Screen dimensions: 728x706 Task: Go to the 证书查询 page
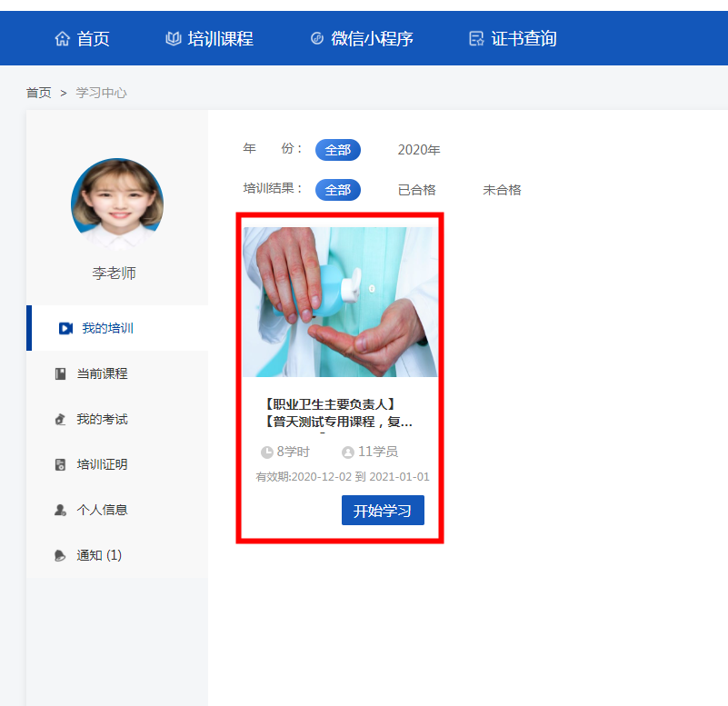[524, 38]
